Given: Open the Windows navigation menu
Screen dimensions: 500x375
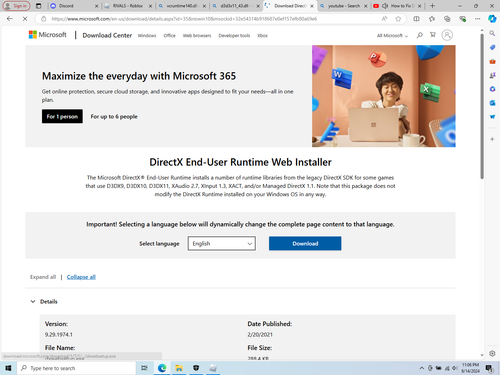Looking at the screenshot, I should click(x=147, y=36).
